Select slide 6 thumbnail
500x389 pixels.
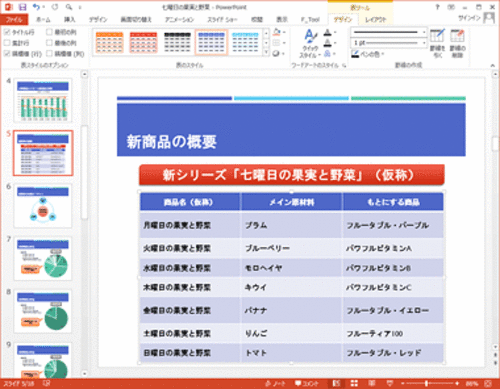[43, 206]
